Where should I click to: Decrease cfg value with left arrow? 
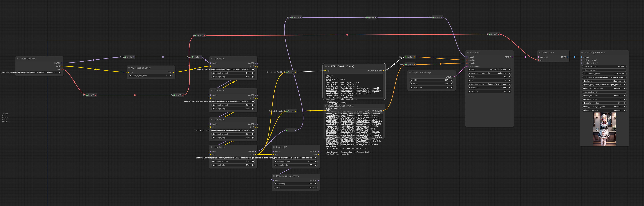[x=469, y=80]
